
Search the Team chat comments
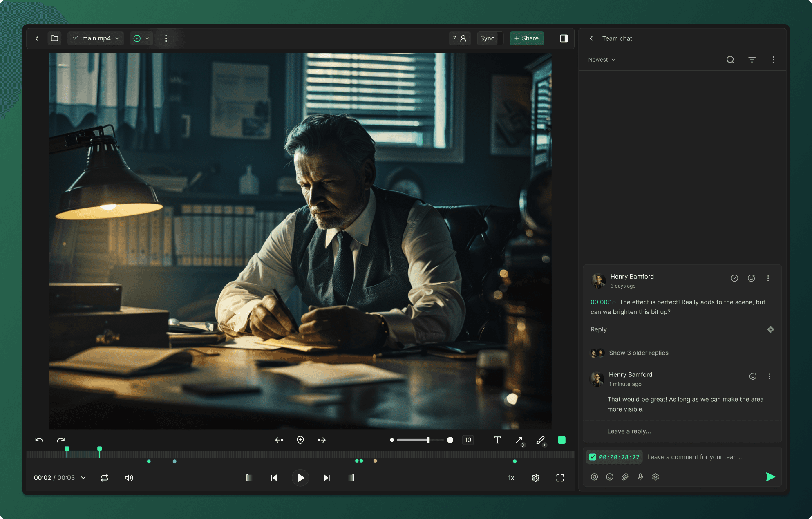click(x=730, y=60)
